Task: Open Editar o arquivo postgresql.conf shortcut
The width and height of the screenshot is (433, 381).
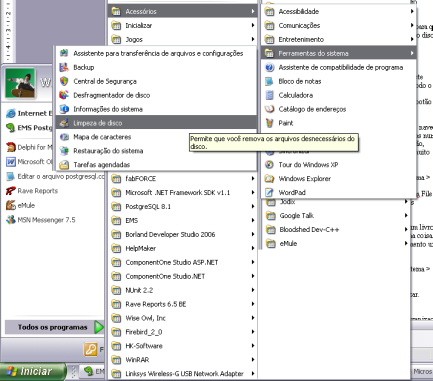Action: coord(55,176)
